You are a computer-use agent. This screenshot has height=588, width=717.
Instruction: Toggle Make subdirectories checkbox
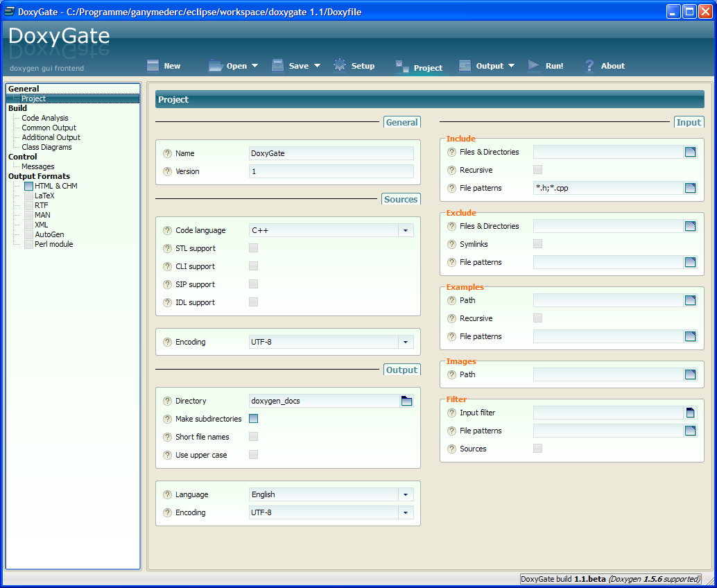(253, 418)
